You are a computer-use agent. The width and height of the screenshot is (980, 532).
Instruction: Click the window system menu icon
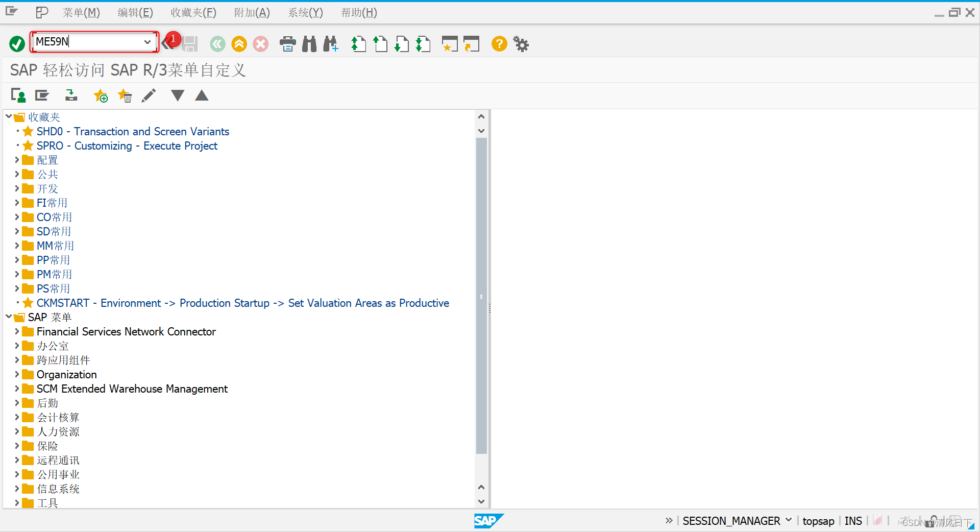point(11,11)
